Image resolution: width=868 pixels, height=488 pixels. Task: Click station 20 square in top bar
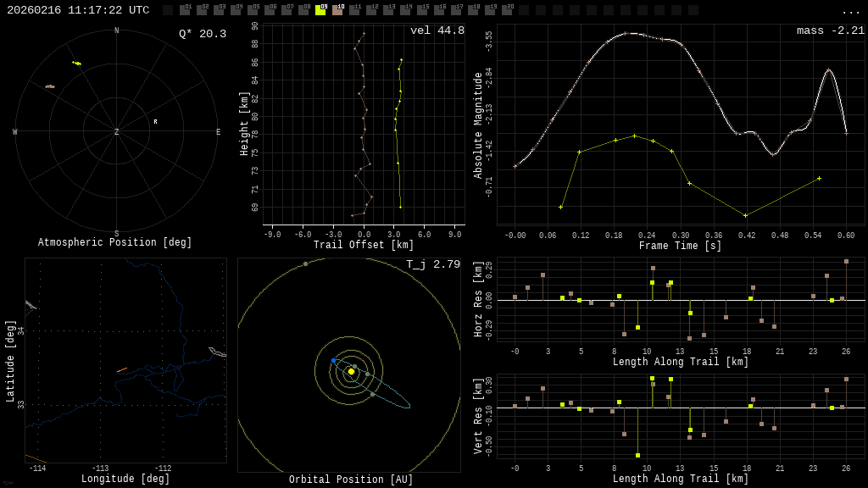(507, 10)
